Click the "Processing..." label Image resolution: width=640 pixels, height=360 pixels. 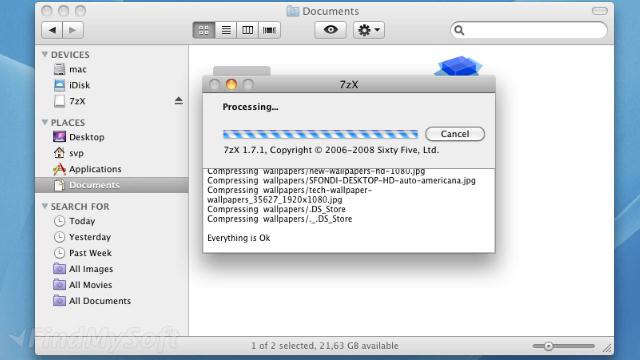pos(250,107)
